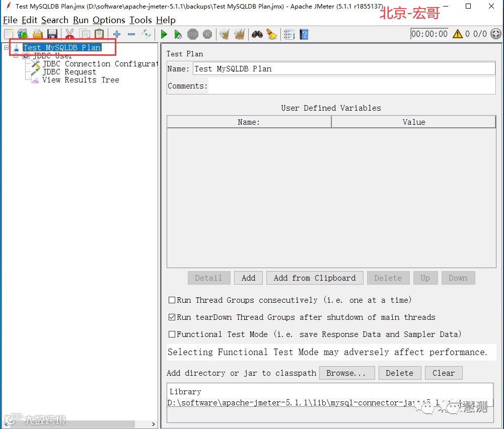Collapse the JDBC User thread group node

[x=16, y=56]
